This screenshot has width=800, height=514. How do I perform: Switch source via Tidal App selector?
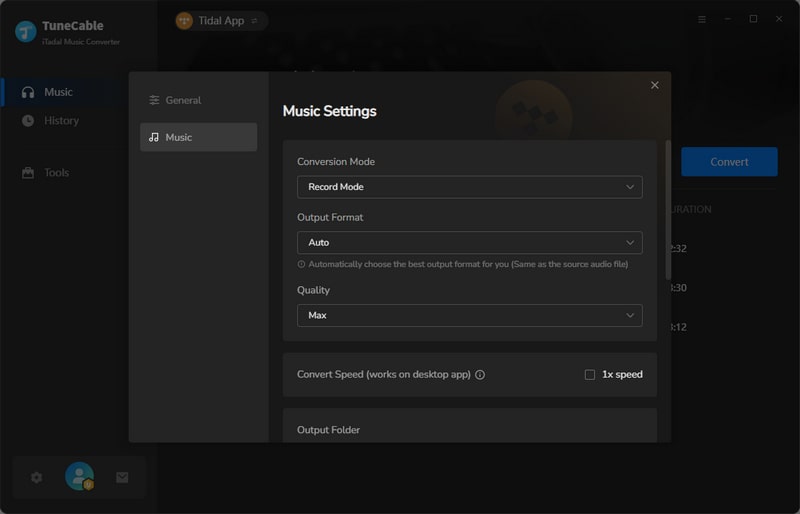[x=219, y=21]
